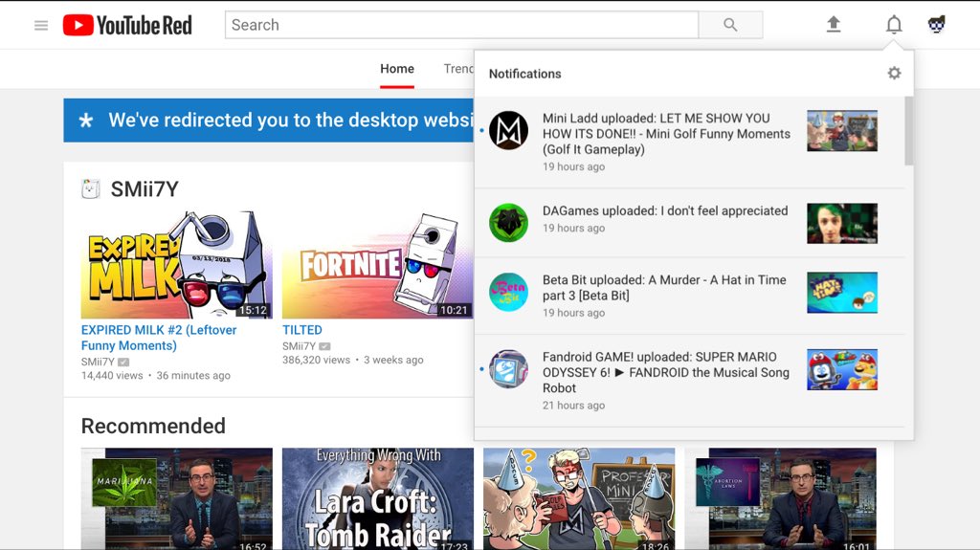Click Mini Golf Funny Moments notification thumbnail
The image size is (980, 550).
(842, 131)
